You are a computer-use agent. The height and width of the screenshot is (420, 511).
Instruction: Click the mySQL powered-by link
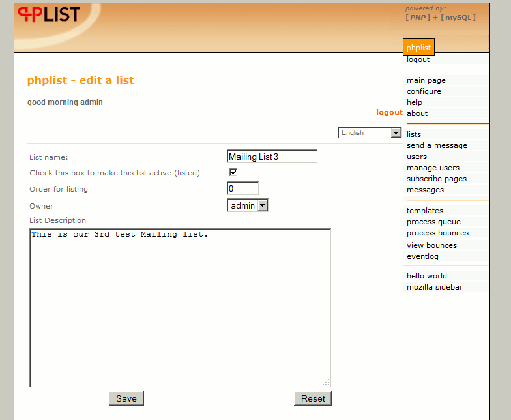[458, 17]
